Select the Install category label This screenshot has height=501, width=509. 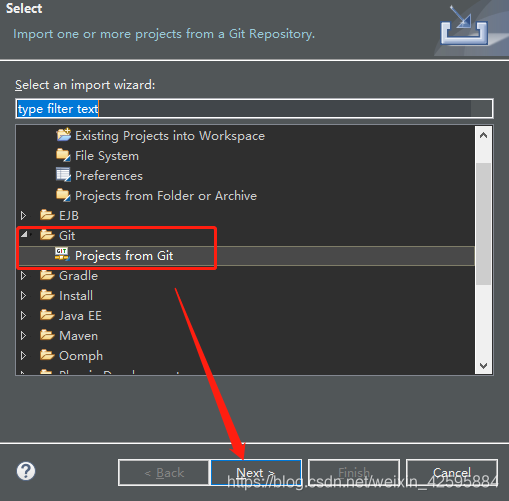coord(76,296)
